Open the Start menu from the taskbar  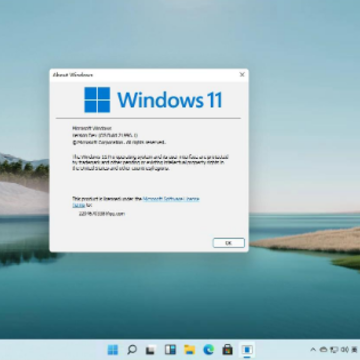click(113, 350)
